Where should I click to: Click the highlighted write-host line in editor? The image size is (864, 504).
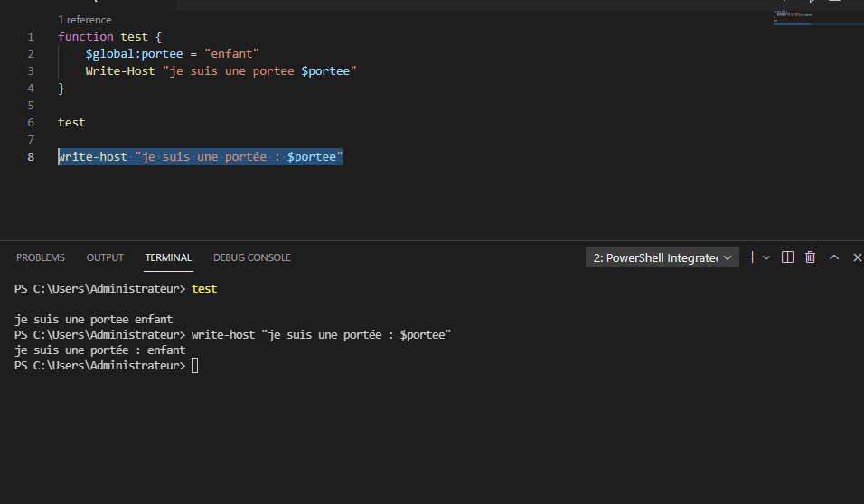(201, 157)
